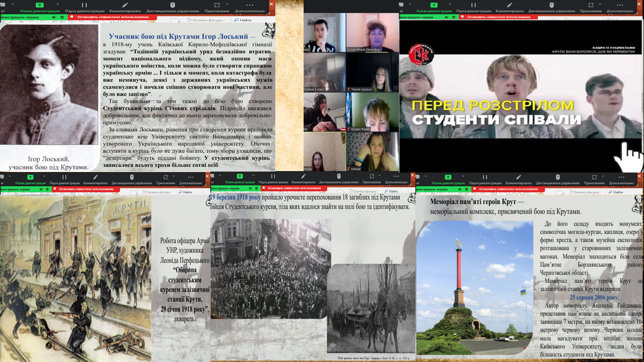Open Дополнительно dots above the video
The image size is (644, 362).
pyautogui.click(x=619, y=5)
